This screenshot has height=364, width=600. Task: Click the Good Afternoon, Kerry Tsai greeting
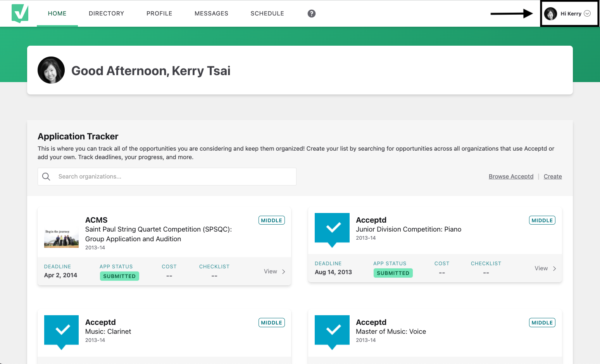coord(151,71)
